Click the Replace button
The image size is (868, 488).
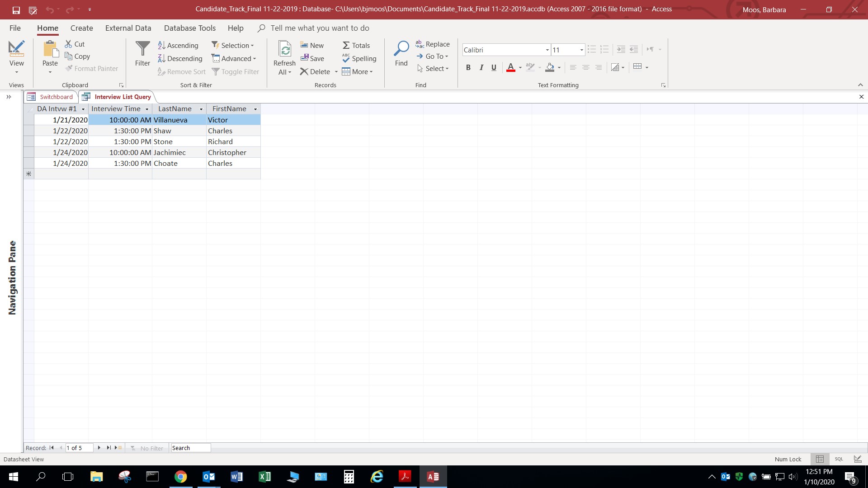433,44
